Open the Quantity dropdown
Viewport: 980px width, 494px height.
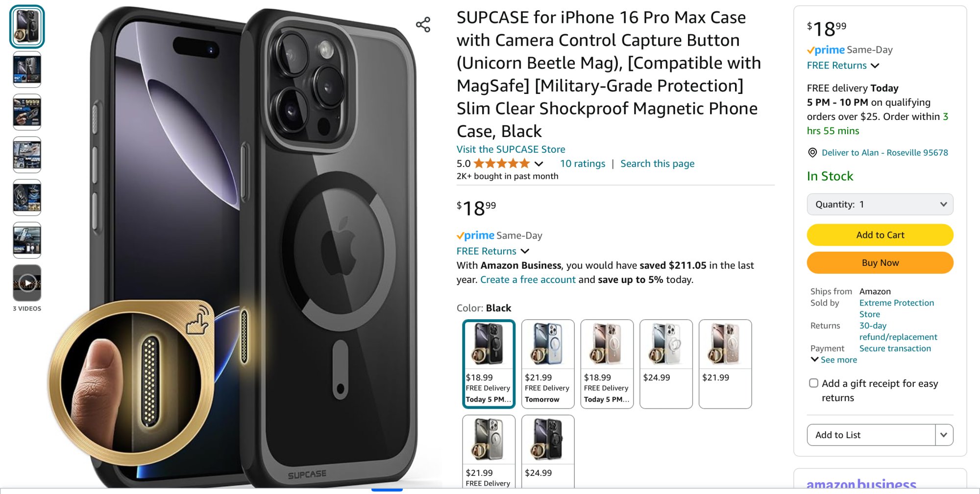[x=880, y=205]
